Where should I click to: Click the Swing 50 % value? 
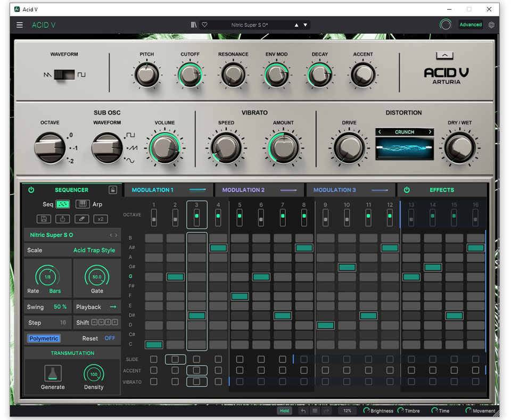tap(60, 307)
